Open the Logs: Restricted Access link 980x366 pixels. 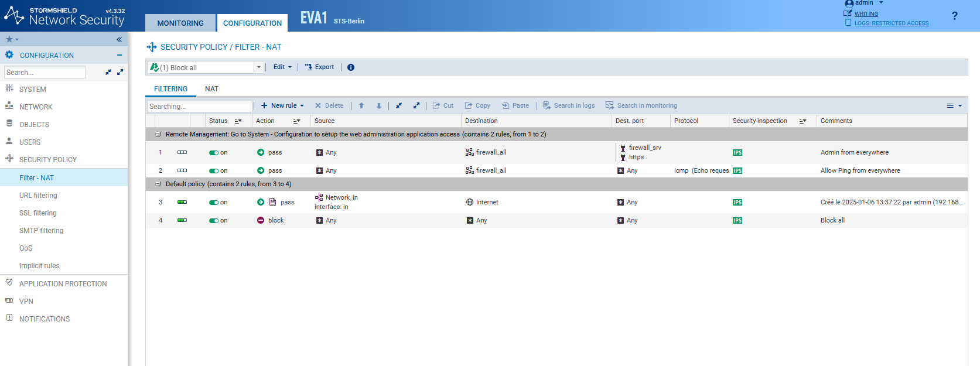891,23
